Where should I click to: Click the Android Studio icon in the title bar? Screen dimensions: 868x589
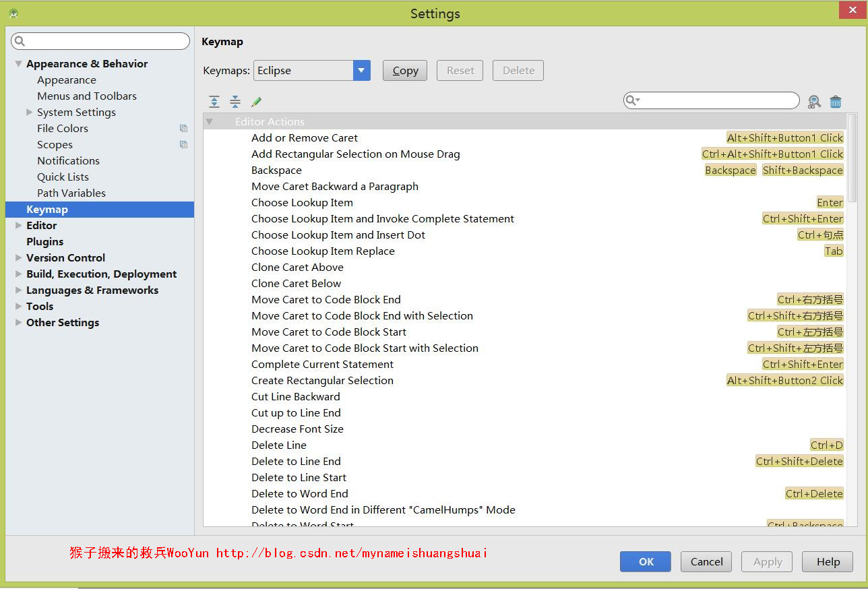pos(13,13)
